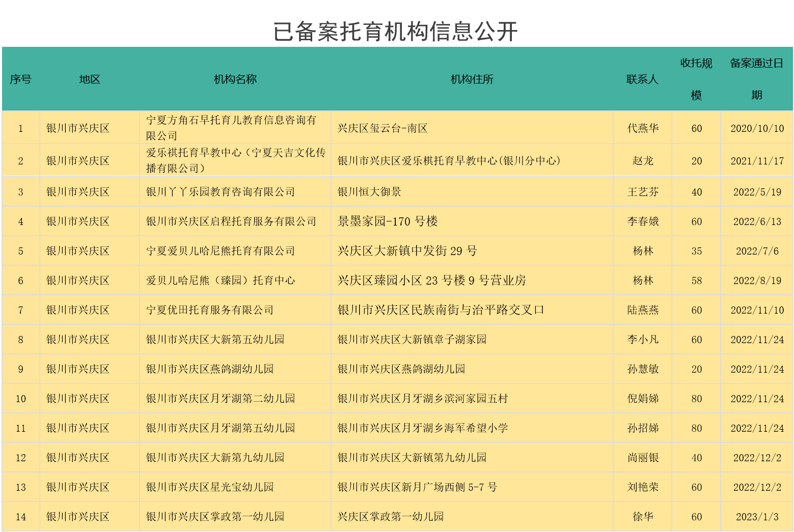The height and width of the screenshot is (532, 794).
Task: Click the 收托规模 column header
Action: pos(696,79)
